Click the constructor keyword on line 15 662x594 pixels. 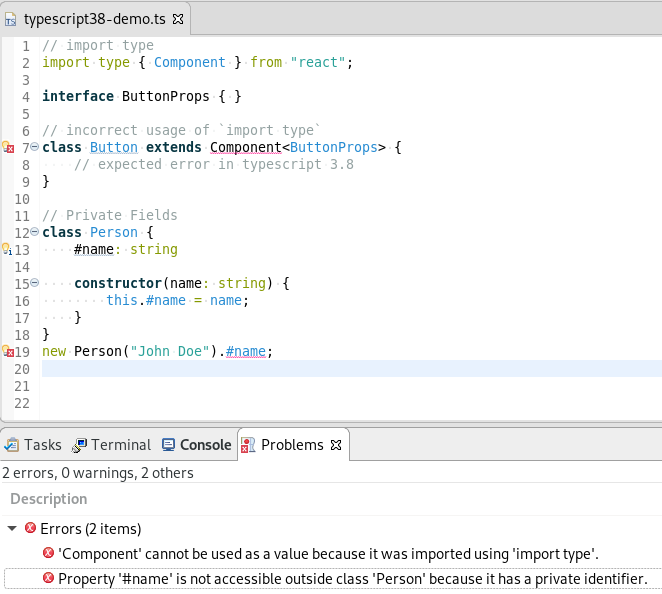point(118,283)
